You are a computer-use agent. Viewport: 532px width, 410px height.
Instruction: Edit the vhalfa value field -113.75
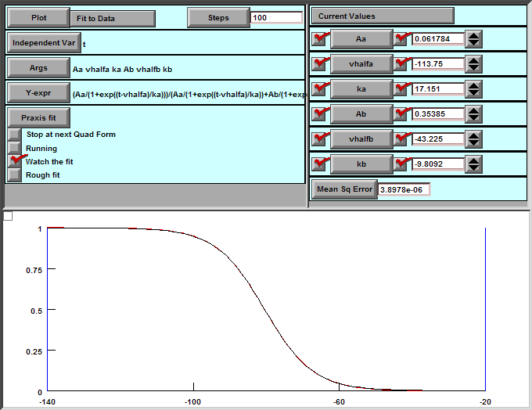tap(437, 64)
